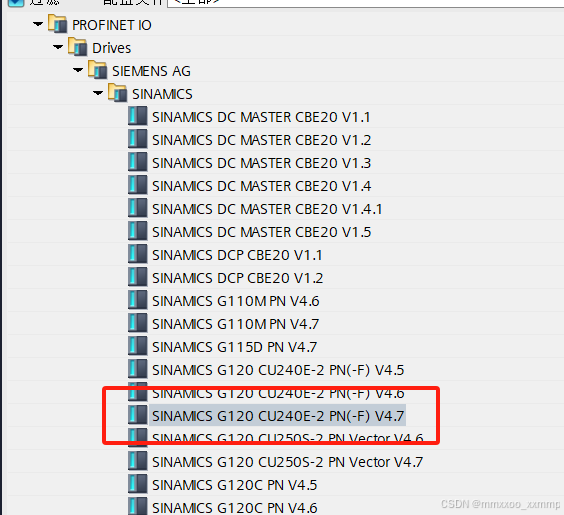Viewport: 564px width, 515px height.
Task: Toggle the filter checkbox at top left
Action: click(x=16, y=3)
